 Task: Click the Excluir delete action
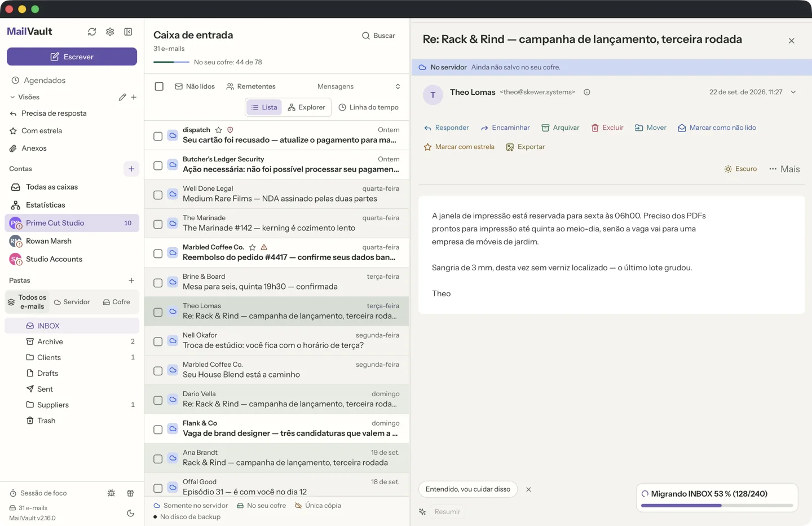click(x=607, y=128)
